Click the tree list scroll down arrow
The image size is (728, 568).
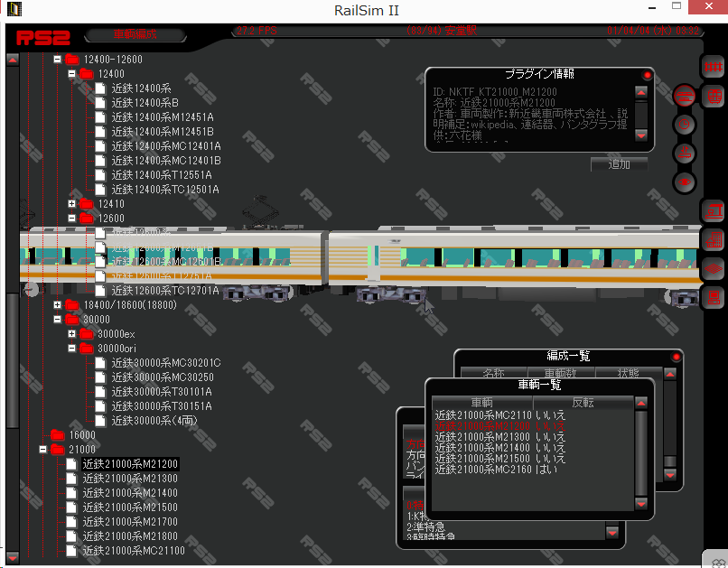13,557
